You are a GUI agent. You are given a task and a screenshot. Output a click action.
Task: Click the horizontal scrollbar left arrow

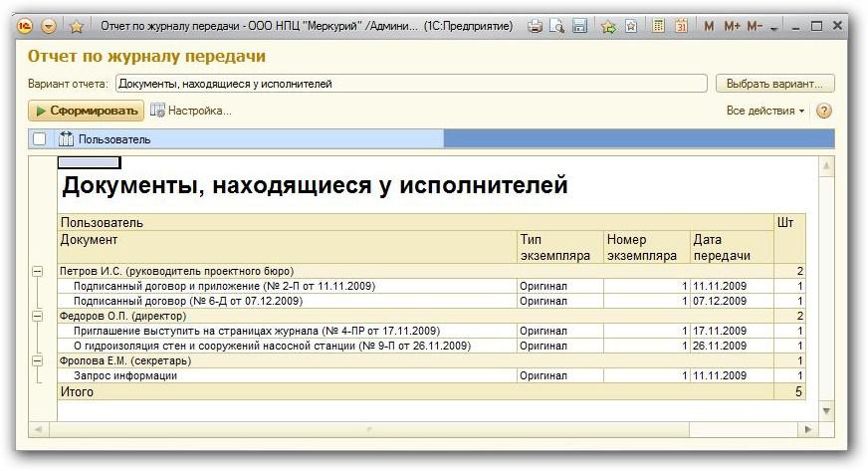38,429
